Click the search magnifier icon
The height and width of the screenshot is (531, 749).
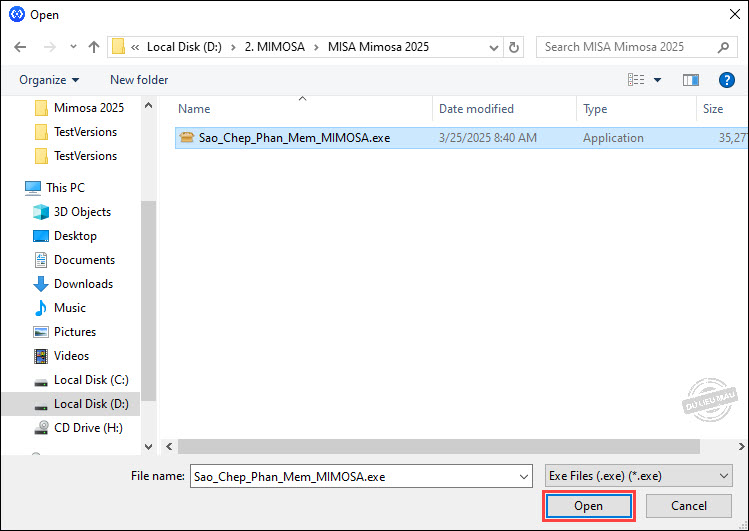723,47
